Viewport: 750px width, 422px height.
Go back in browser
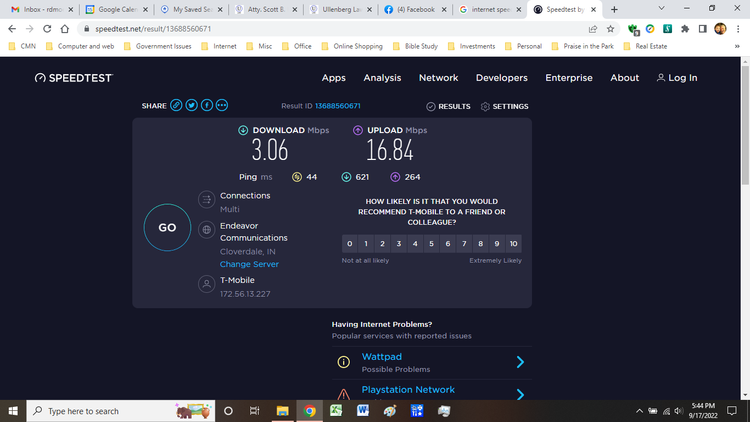12,29
